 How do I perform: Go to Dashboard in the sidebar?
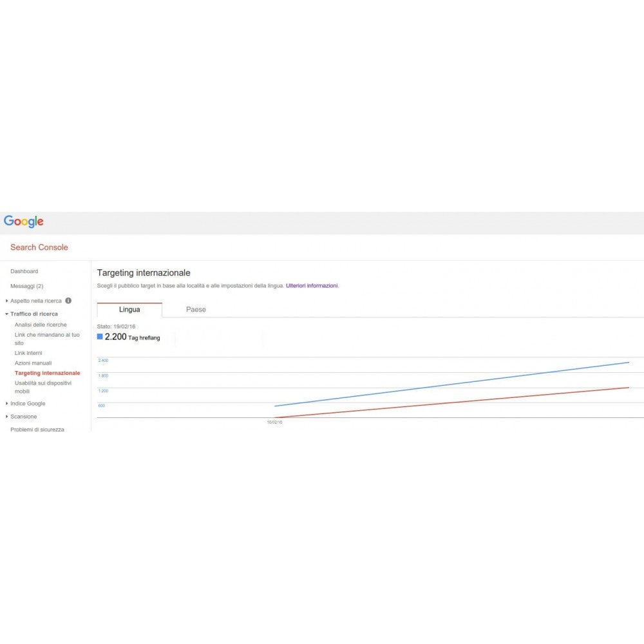(24, 271)
